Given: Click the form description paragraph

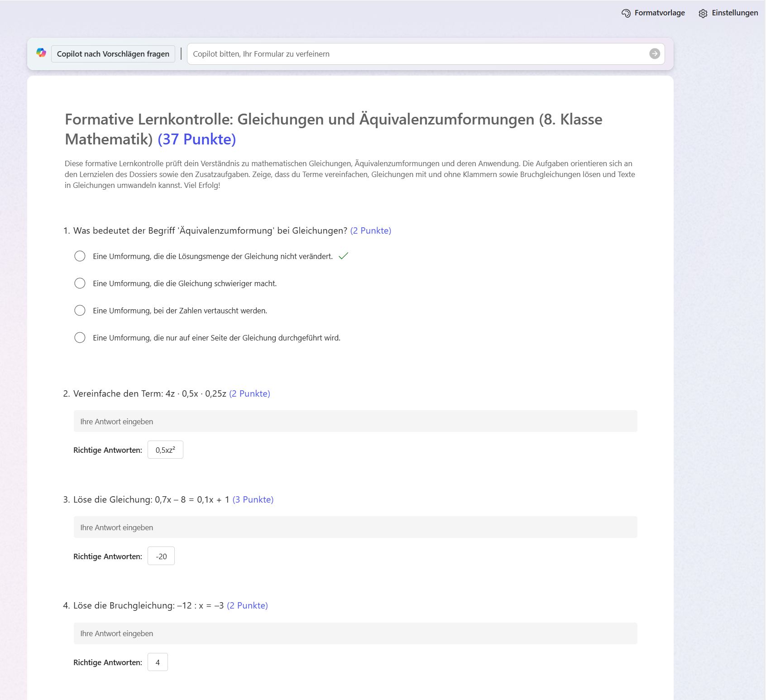Looking at the screenshot, I should coord(349,174).
